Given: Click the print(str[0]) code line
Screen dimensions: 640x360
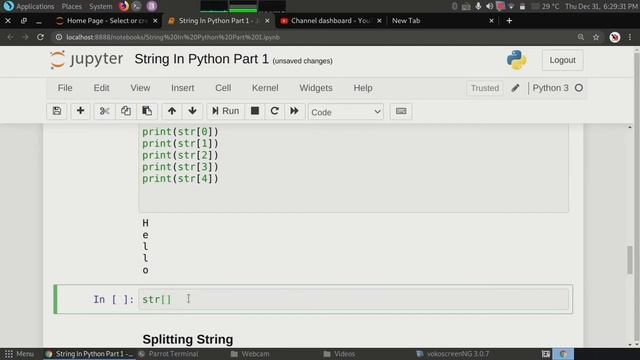Looking at the screenshot, I should pos(180,132).
